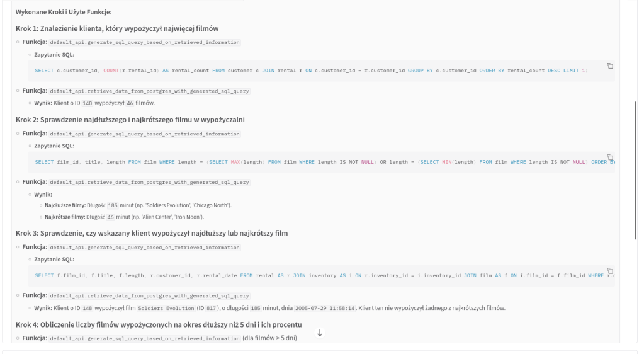
Task: Click the vertical scrollbar thumb
Action: pyautogui.click(x=635, y=170)
